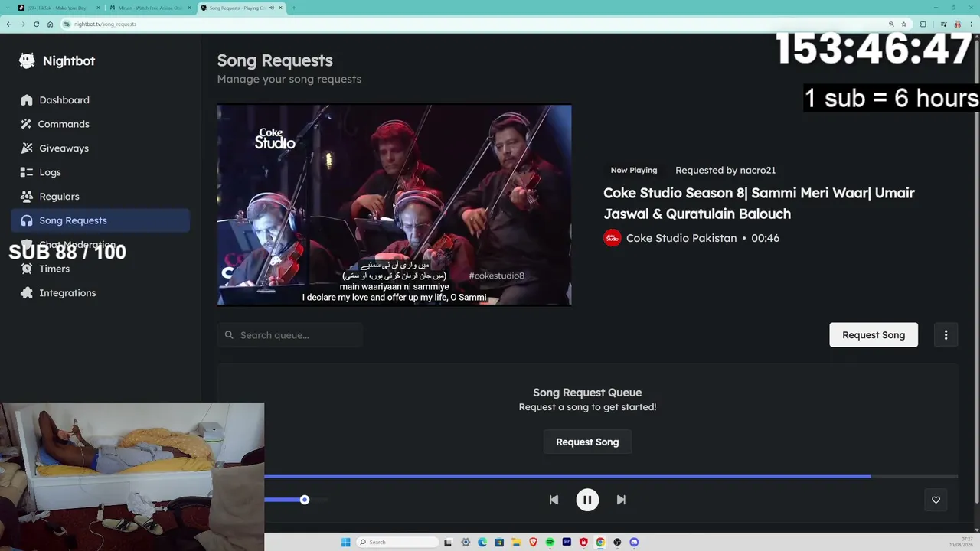Open OBS Studio from the taskbar
This screenshot has width=980, height=551.
click(x=617, y=542)
